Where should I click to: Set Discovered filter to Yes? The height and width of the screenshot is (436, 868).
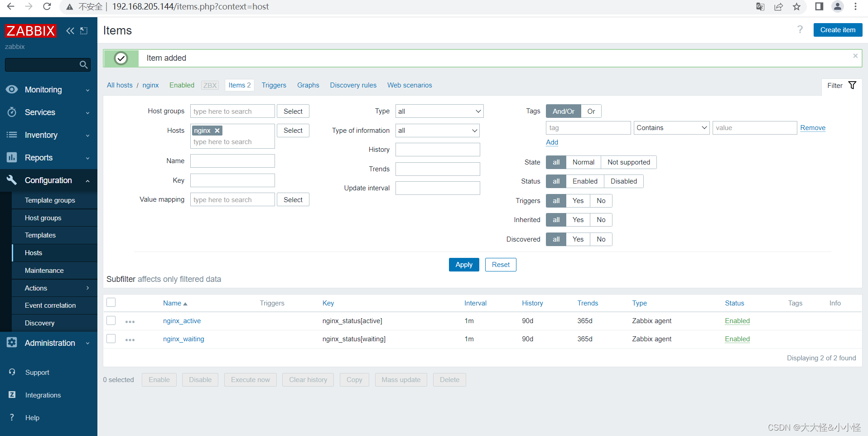(x=578, y=239)
